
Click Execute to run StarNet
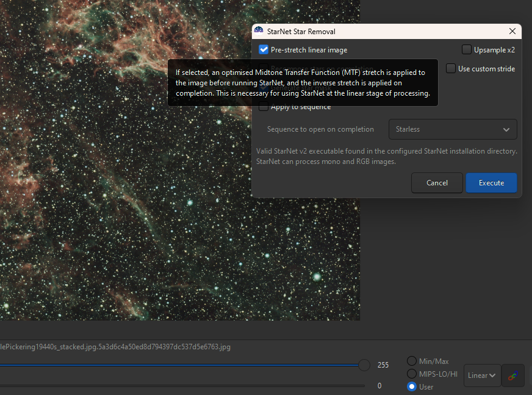[491, 183]
